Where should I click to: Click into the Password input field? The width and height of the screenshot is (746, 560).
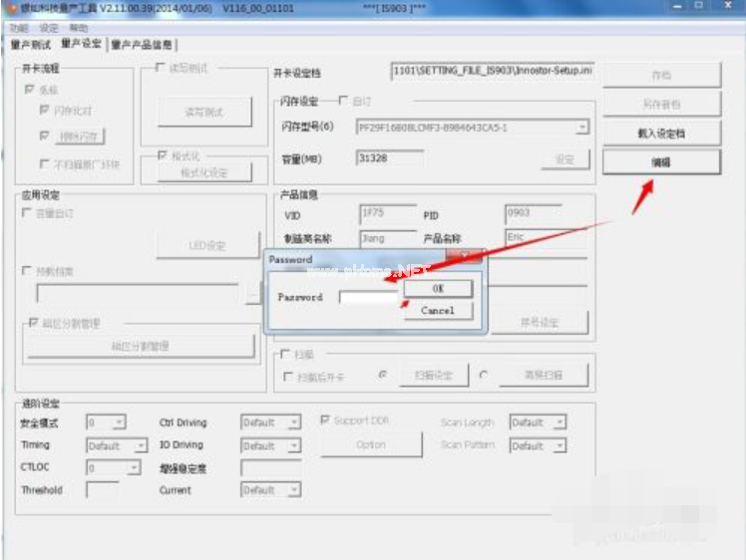click(369, 297)
